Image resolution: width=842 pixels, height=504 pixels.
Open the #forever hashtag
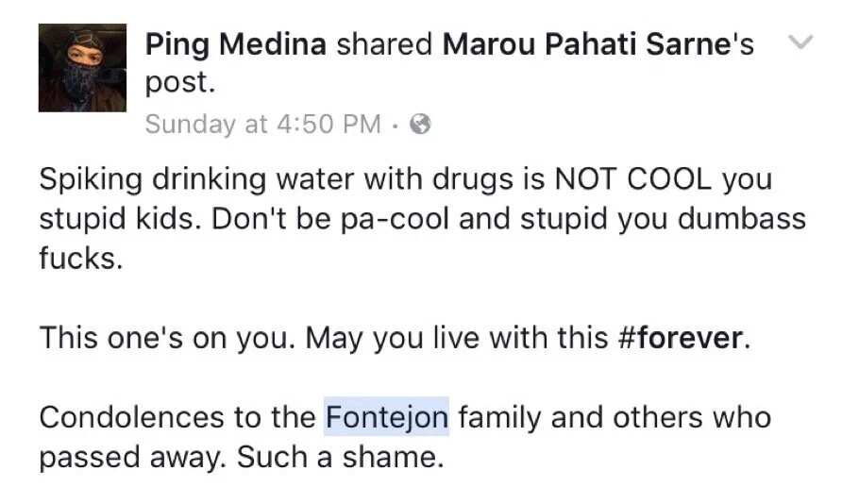click(x=681, y=338)
